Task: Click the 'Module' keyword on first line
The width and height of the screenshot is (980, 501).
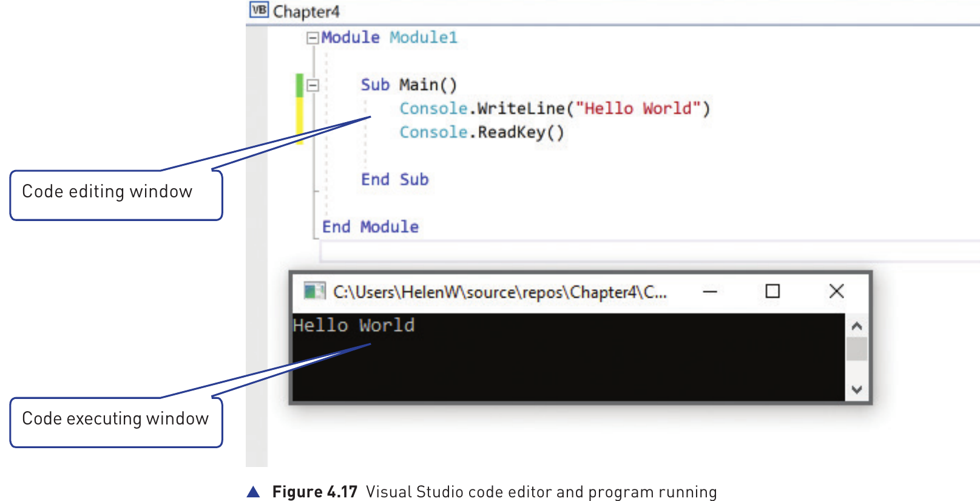Action: click(350, 37)
